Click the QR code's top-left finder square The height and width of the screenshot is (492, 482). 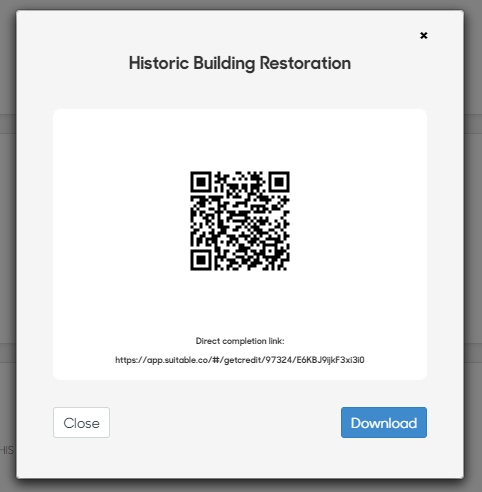[x=201, y=182]
